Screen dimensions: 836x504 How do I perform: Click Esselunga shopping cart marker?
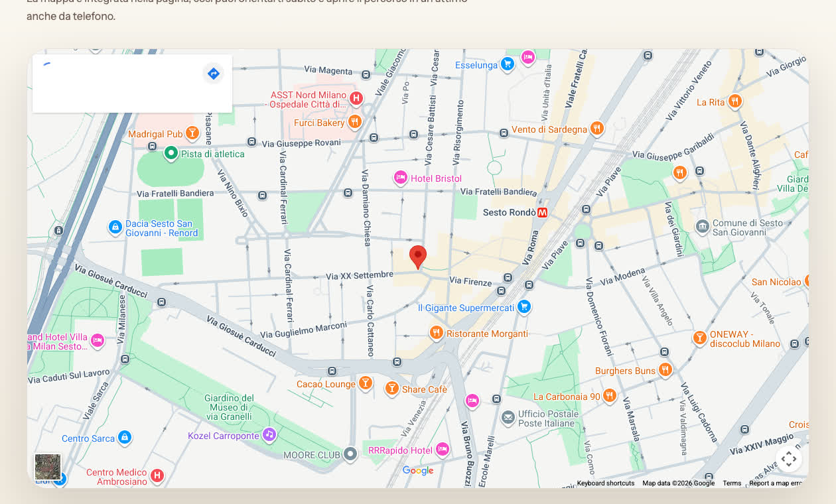508,64
